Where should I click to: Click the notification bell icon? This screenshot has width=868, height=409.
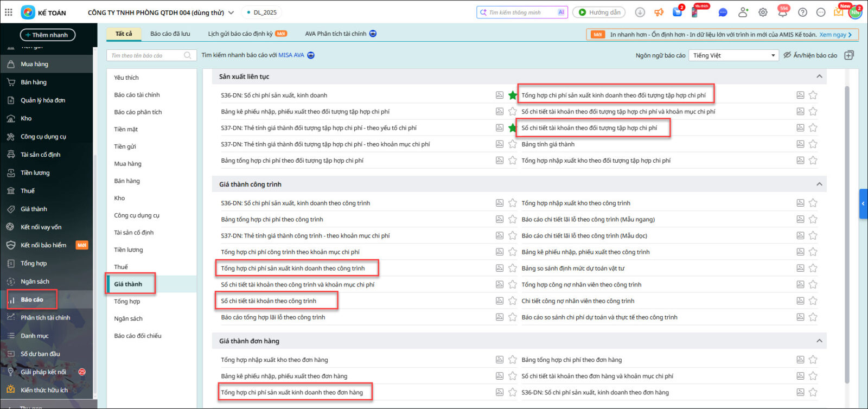[782, 12]
